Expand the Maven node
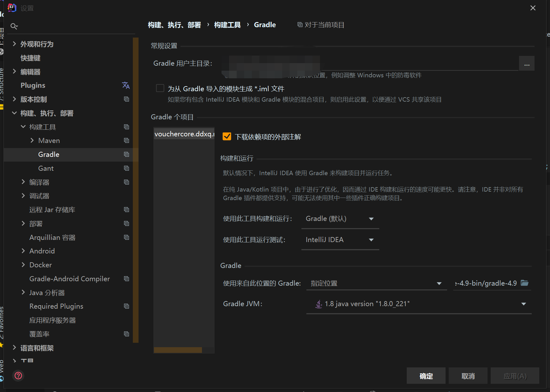The image size is (550, 392). (32, 140)
